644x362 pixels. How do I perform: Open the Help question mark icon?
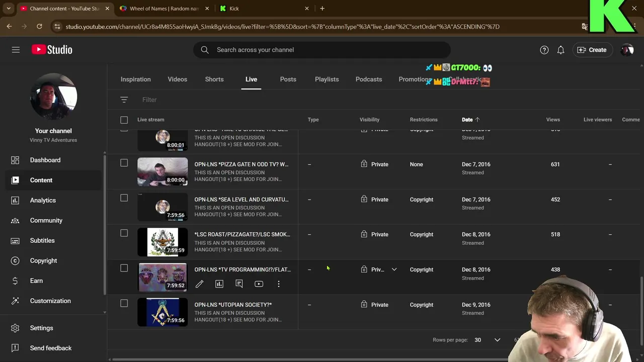(544, 50)
